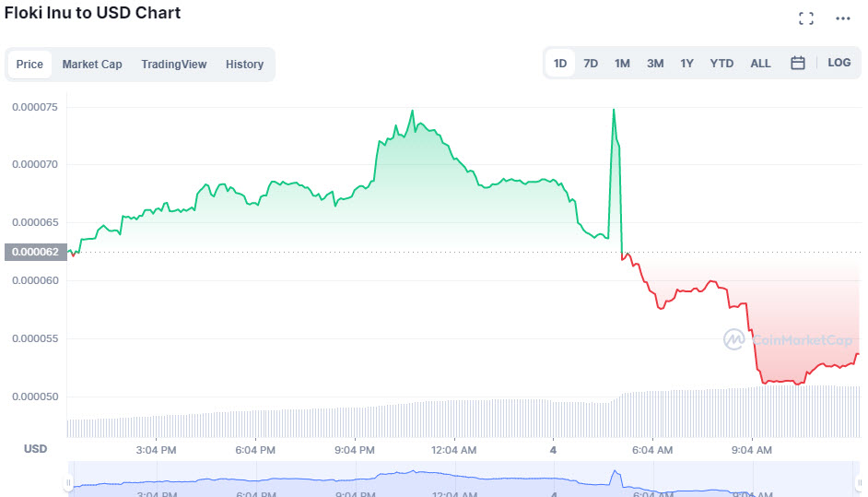Switch to 1M time range
Image resolution: width=868 pixels, height=497 pixels.
[622, 64]
